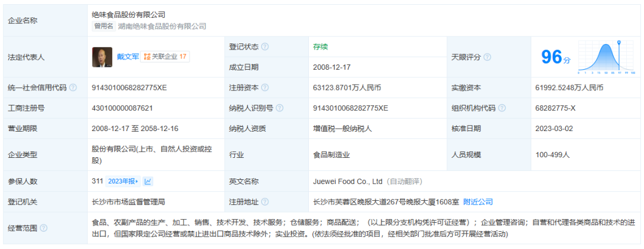Click the 工商注册号 label

tap(26, 108)
